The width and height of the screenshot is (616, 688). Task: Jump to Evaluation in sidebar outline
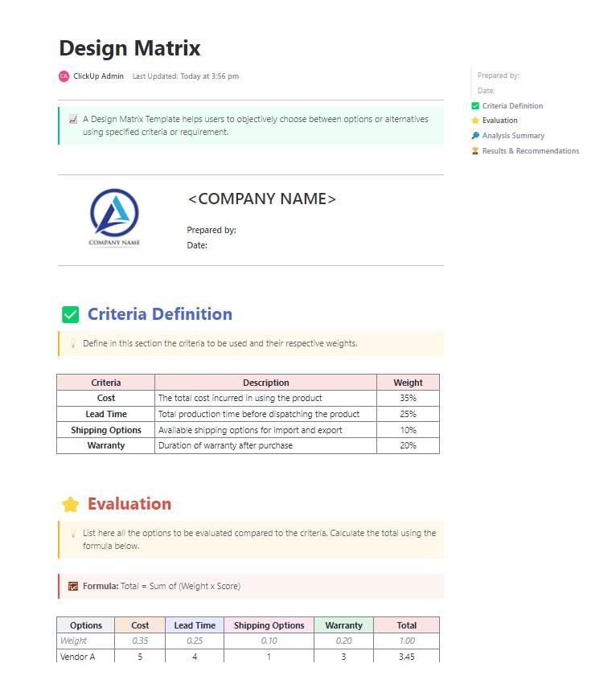pos(499,121)
